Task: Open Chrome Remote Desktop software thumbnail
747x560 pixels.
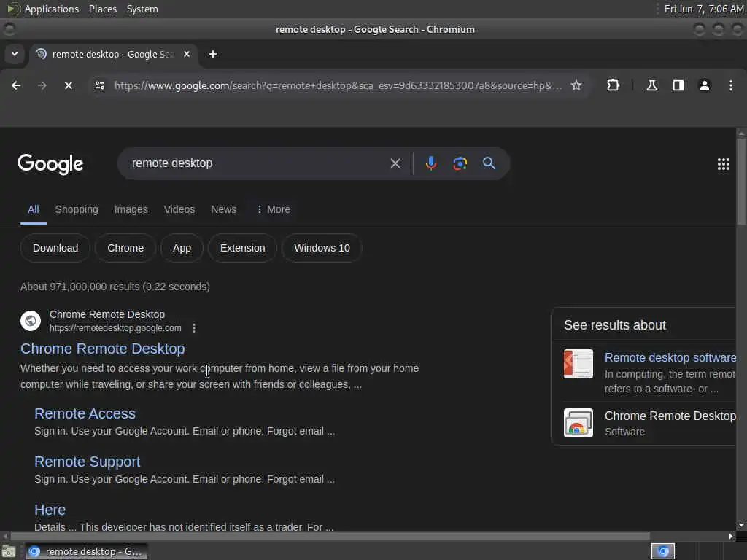Action: point(578,423)
